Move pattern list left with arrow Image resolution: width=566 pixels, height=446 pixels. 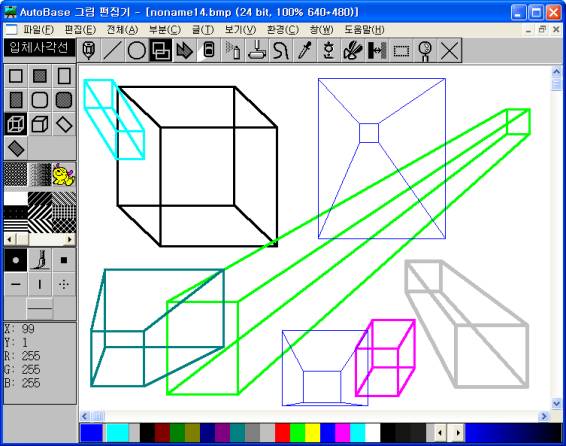coord(10,239)
